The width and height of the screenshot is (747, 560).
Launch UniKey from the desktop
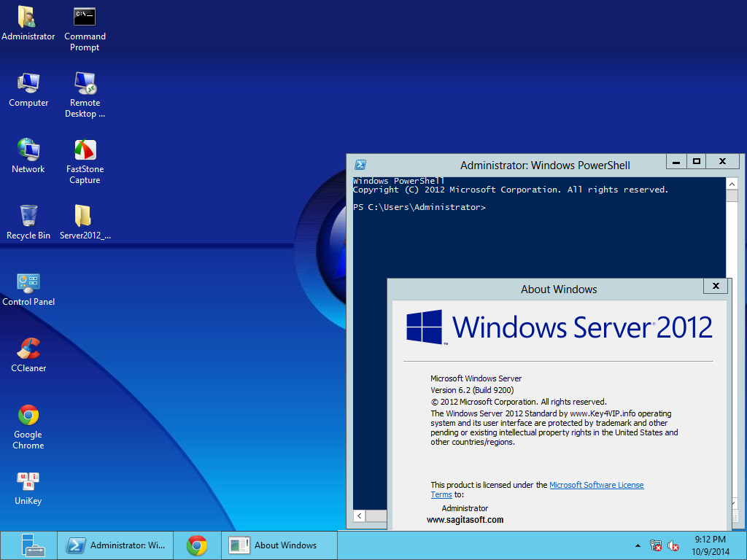[28, 488]
